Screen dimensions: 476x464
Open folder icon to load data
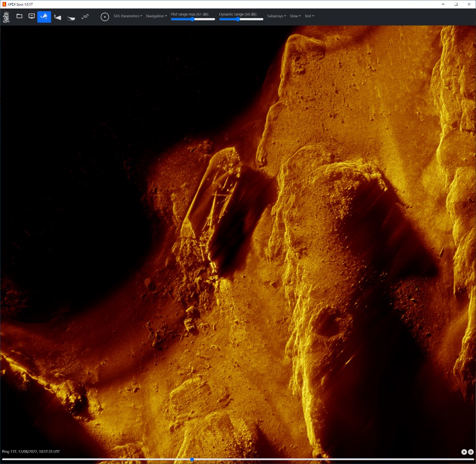(x=19, y=16)
